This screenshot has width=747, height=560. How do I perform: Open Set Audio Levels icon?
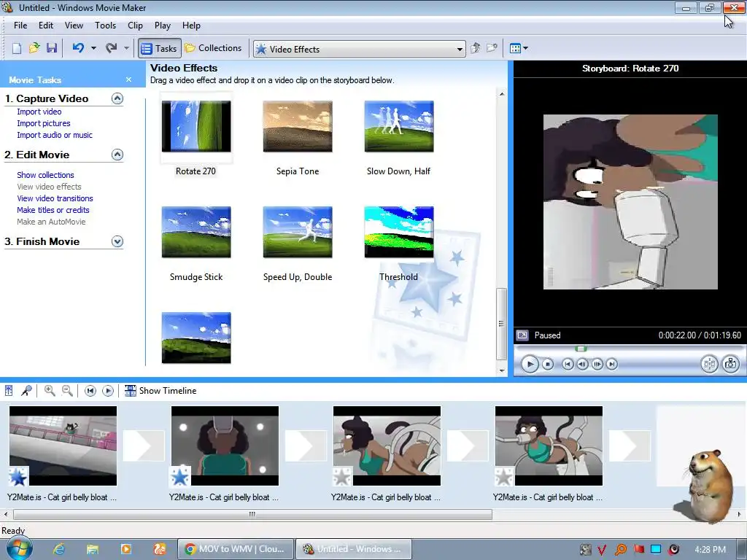pos(9,391)
